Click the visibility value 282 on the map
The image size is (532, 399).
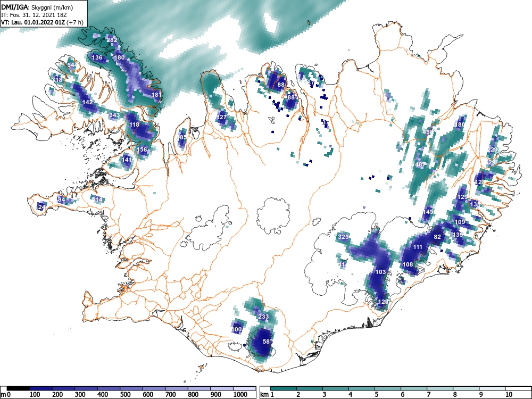112,40
